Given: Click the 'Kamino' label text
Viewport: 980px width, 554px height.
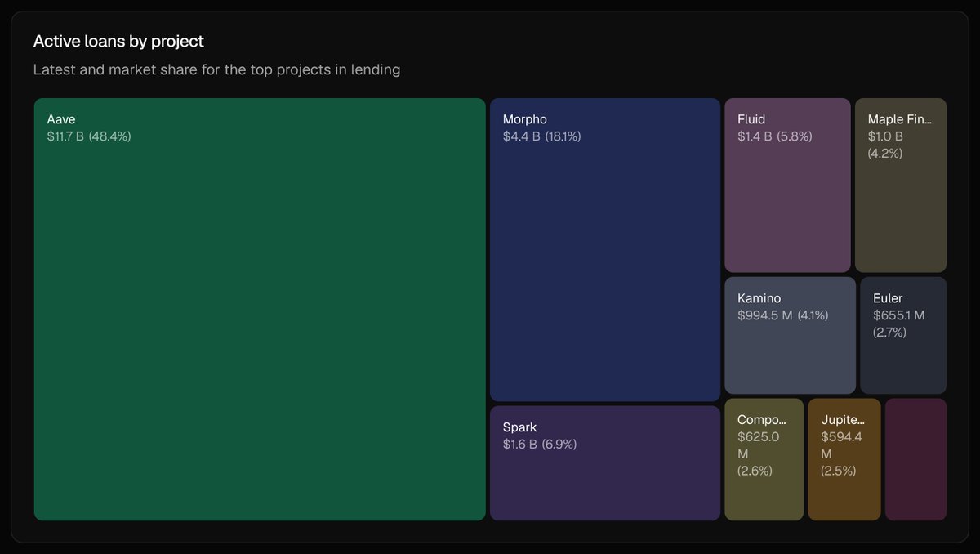Looking at the screenshot, I should tap(759, 298).
